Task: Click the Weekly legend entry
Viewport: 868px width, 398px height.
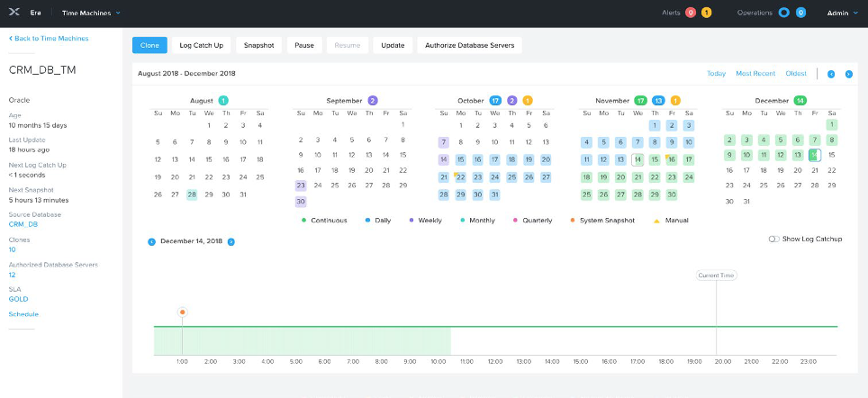Action: pos(425,221)
